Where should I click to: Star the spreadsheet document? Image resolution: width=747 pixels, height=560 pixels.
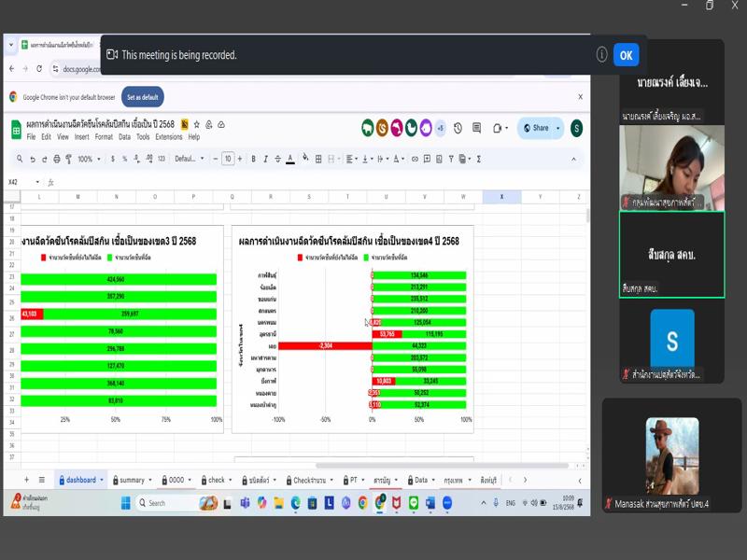[x=196, y=124]
